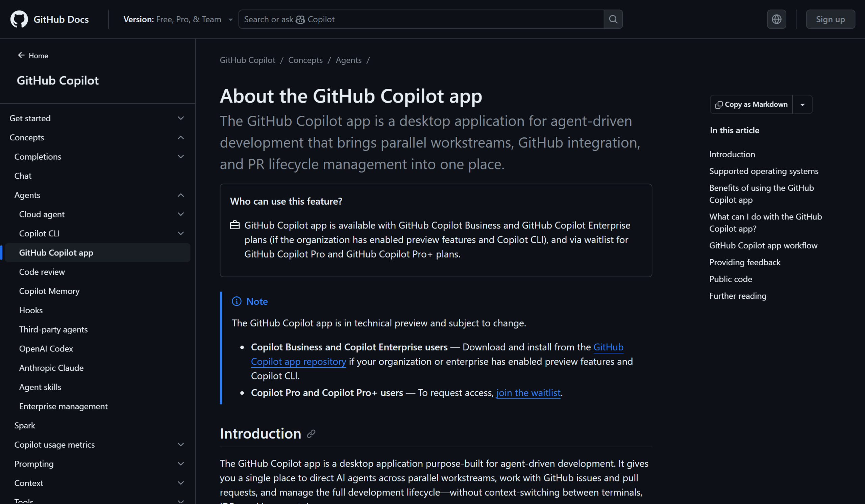Go to Concepts breadcrumb
Viewport: 865px width, 504px height.
pos(305,60)
